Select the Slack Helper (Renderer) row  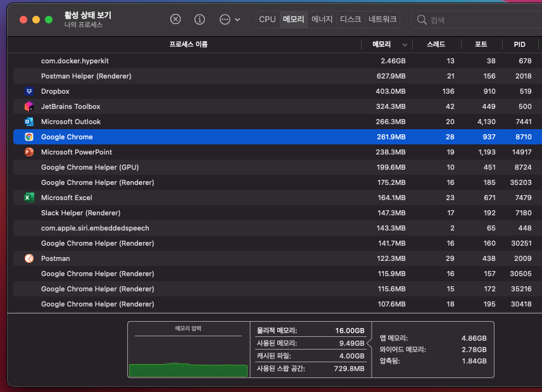coord(277,213)
